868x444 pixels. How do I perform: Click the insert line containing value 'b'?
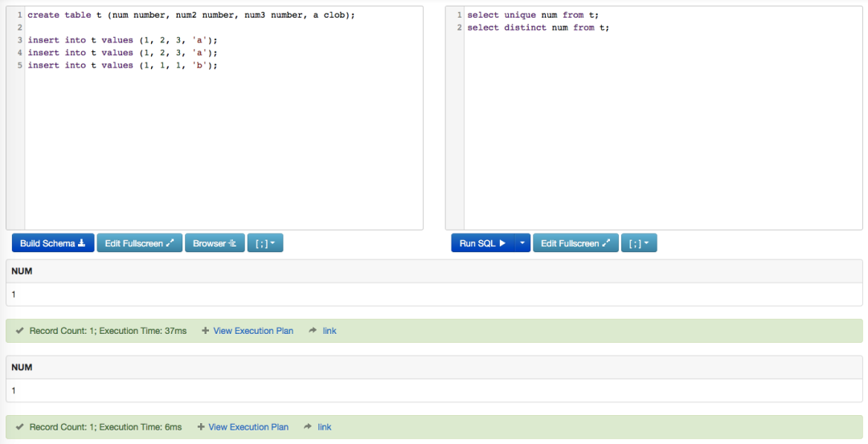pyautogui.click(x=122, y=66)
